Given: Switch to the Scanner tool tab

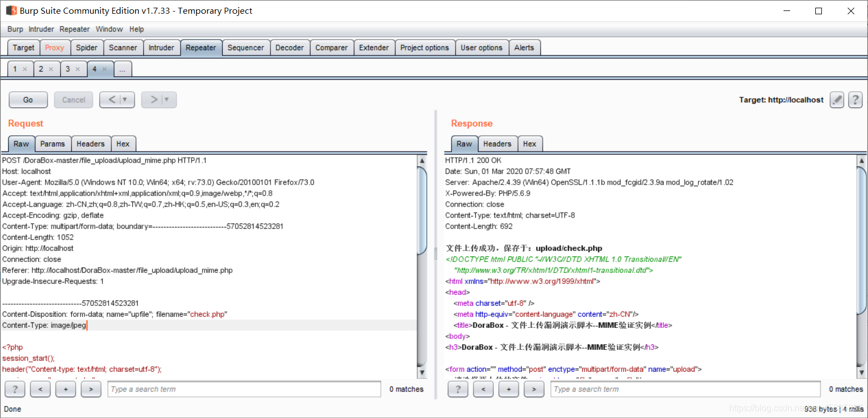Looking at the screenshot, I should [x=123, y=48].
